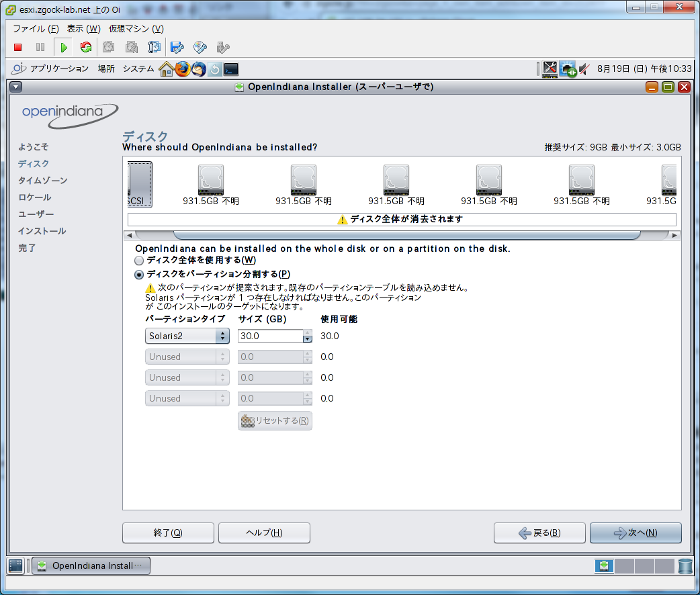Open the 表示(W) menu
Viewport: 700px width, 595px height.
point(84,29)
